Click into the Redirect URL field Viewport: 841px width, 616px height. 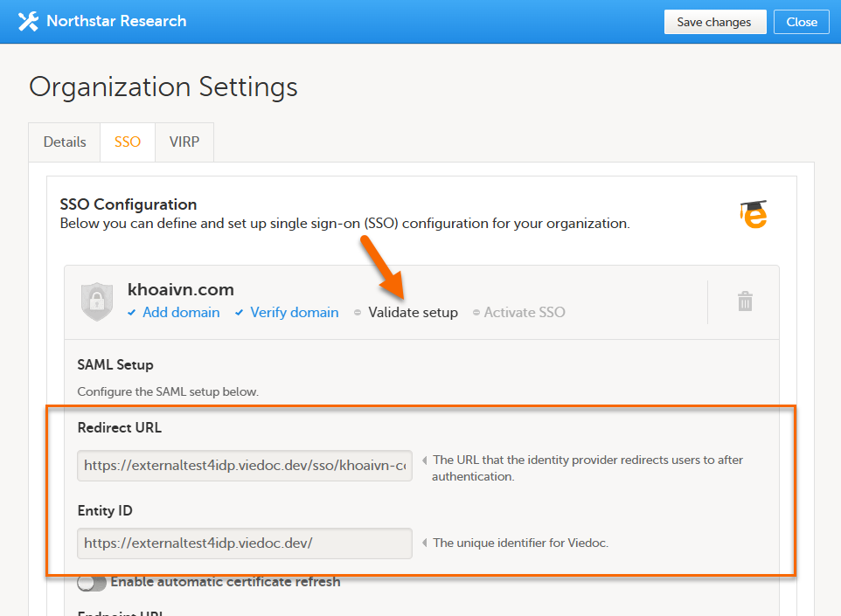(x=245, y=466)
